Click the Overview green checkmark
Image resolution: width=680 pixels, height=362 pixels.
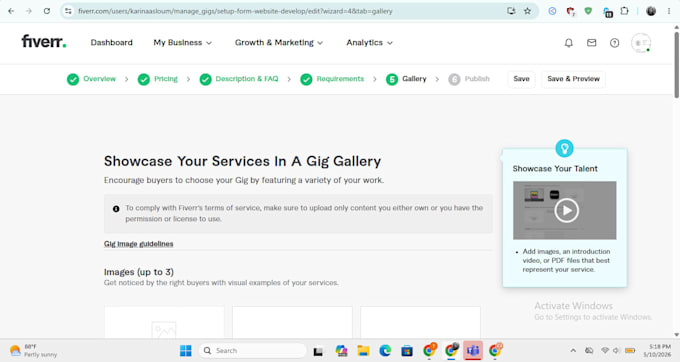[73, 79]
